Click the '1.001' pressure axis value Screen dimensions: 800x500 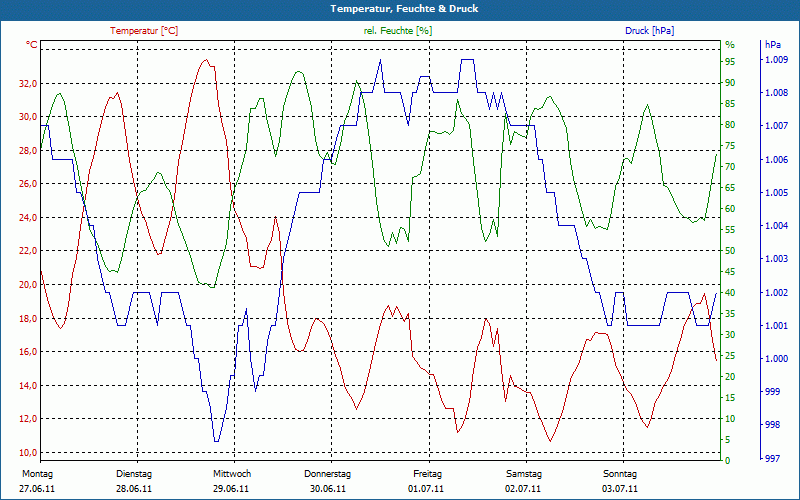[x=778, y=326]
